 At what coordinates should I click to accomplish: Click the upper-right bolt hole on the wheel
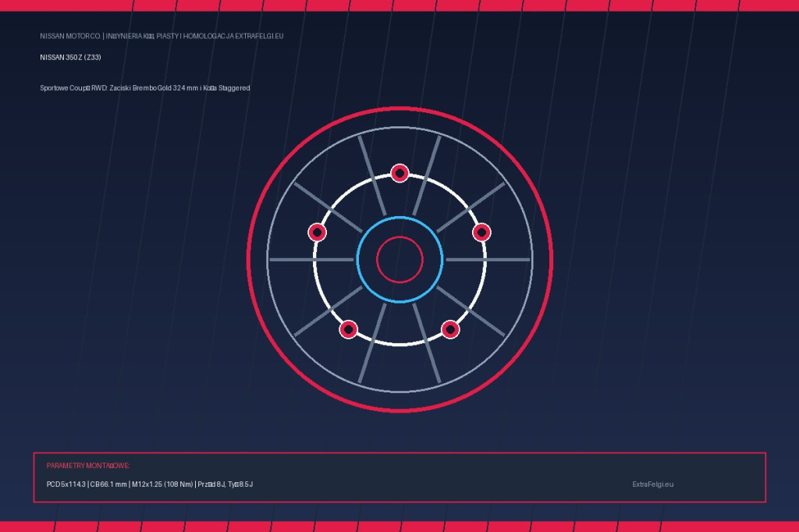[x=481, y=232]
